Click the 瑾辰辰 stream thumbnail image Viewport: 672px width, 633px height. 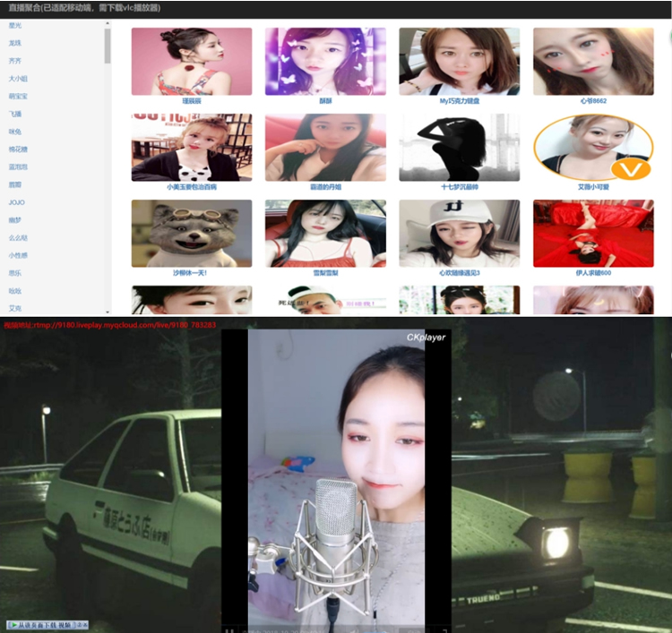point(191,61)
